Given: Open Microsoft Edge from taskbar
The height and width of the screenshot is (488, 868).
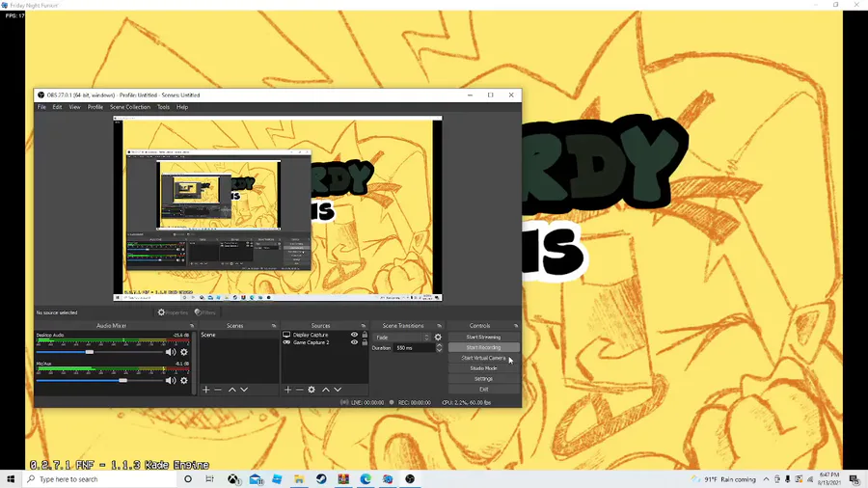Looking at the screenshot, I should pos(366,479).
